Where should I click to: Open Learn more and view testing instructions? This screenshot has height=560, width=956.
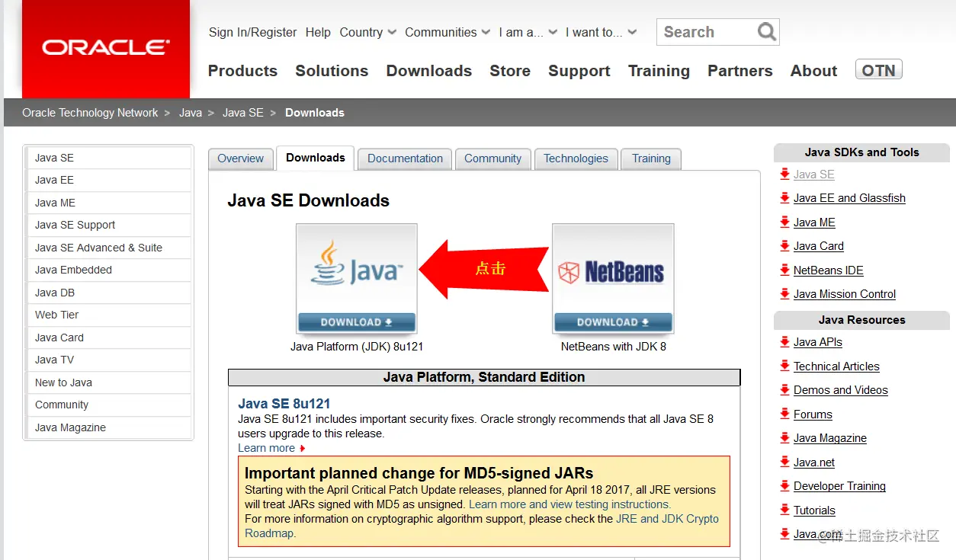pyautogui.click(x=569, y=504)
